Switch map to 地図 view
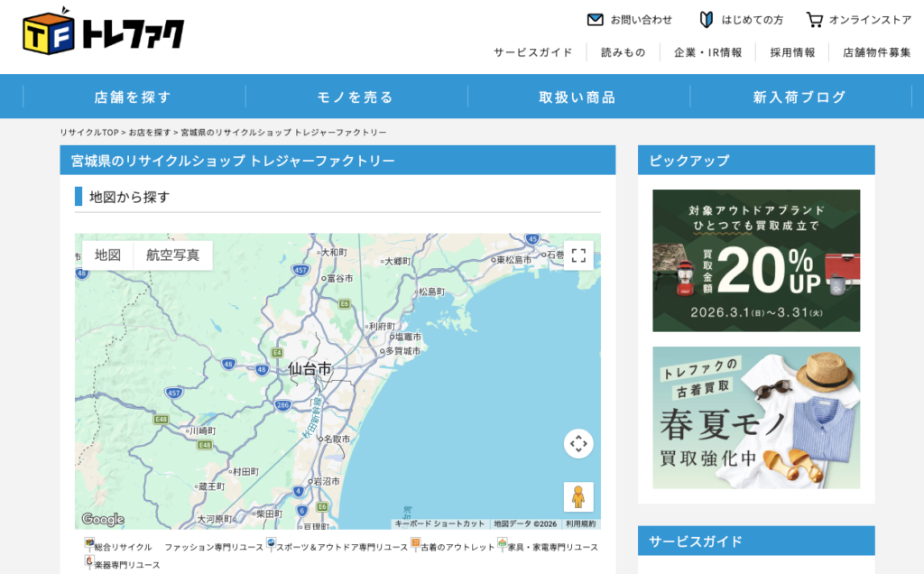Image resolution: width=924 pixels, height=574 pixels. (x=107, y=255)
